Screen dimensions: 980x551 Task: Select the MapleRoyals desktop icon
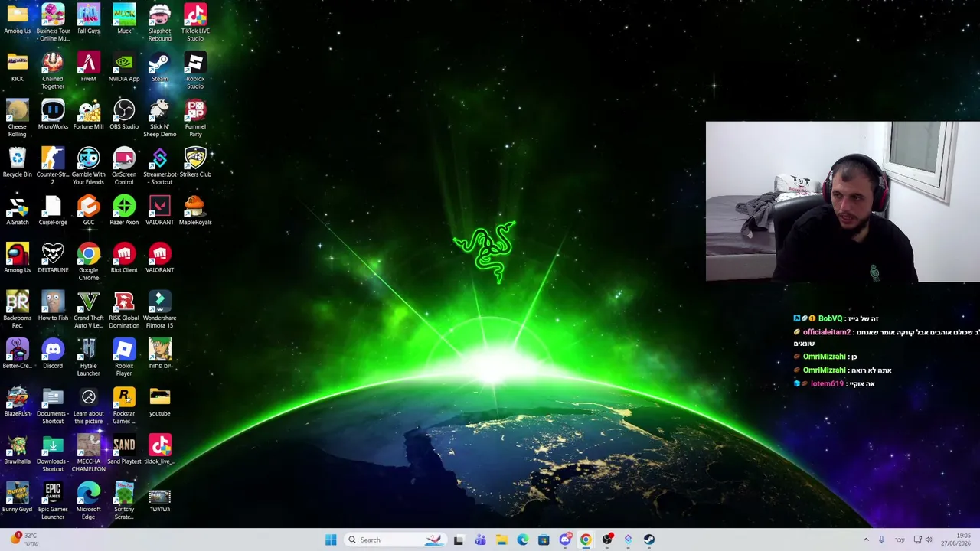coord(195,210)
